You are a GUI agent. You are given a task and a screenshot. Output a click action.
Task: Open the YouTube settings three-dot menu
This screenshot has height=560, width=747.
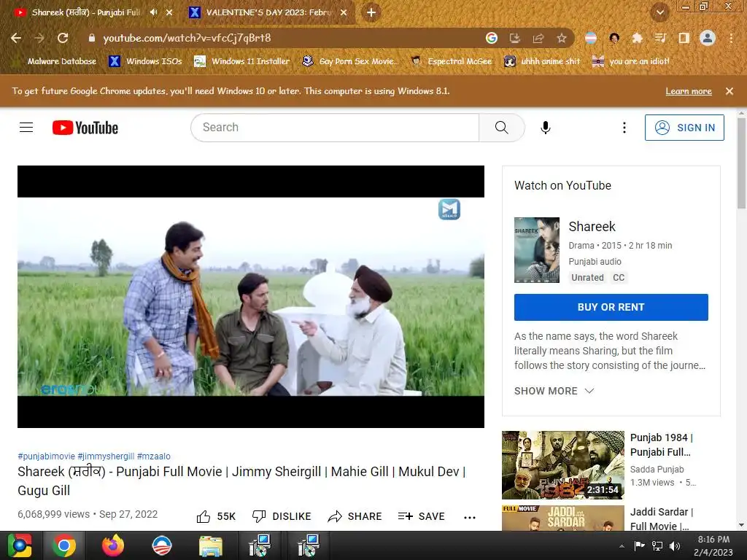pos(624,128)
